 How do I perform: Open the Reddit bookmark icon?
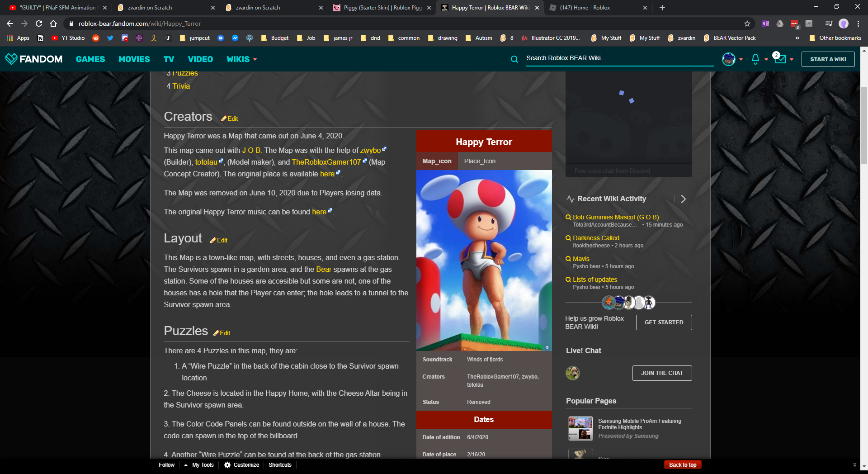click(x=96, y=38)
